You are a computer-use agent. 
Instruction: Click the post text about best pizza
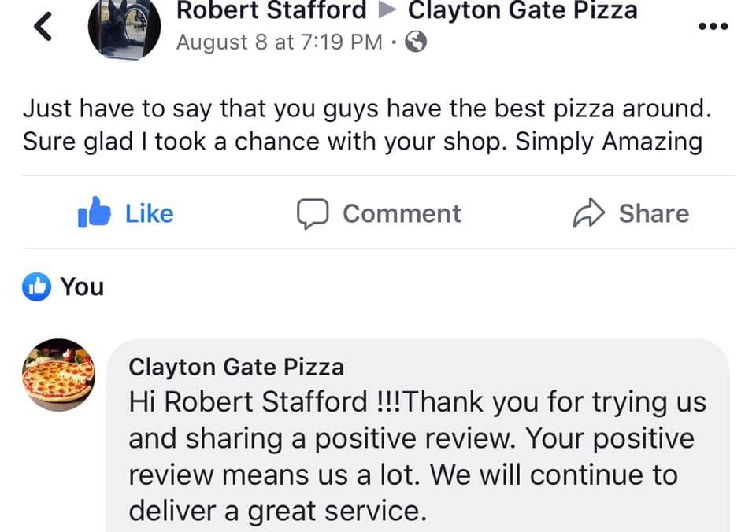(x=367, y=125)
